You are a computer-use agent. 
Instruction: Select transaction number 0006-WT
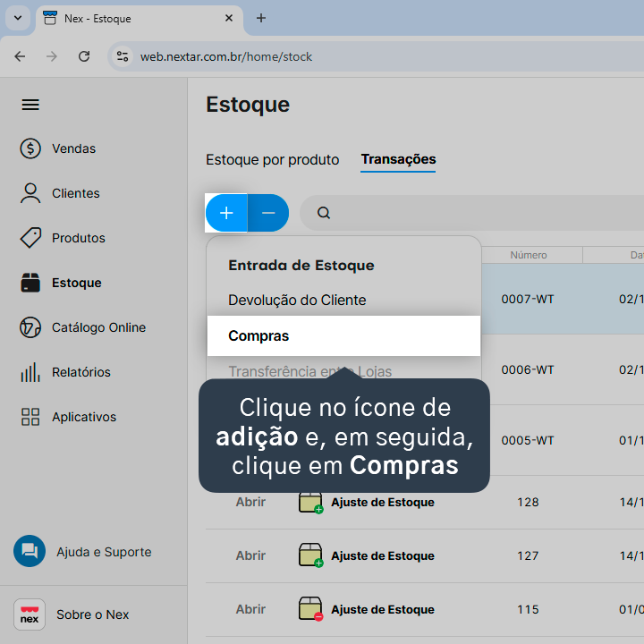click(528, 370)
